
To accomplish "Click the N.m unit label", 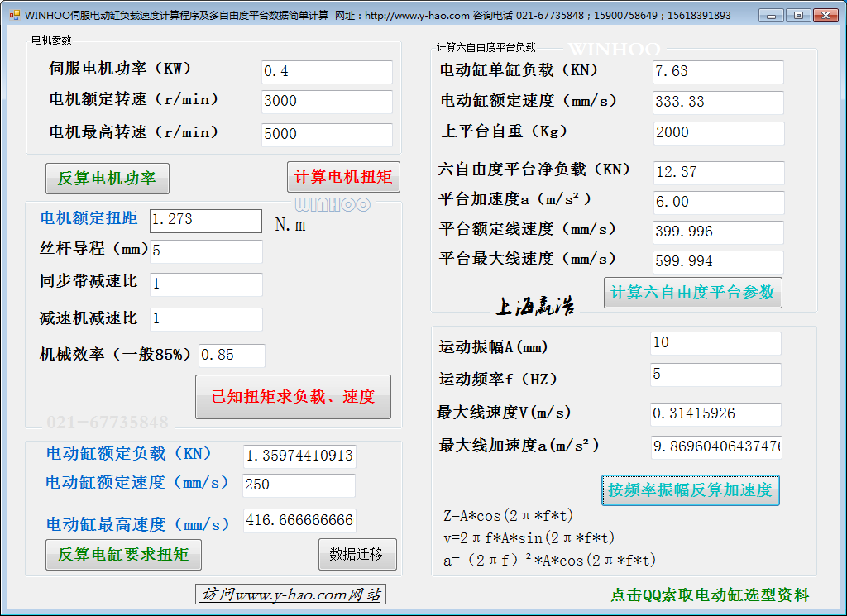I will coord(290,225).
